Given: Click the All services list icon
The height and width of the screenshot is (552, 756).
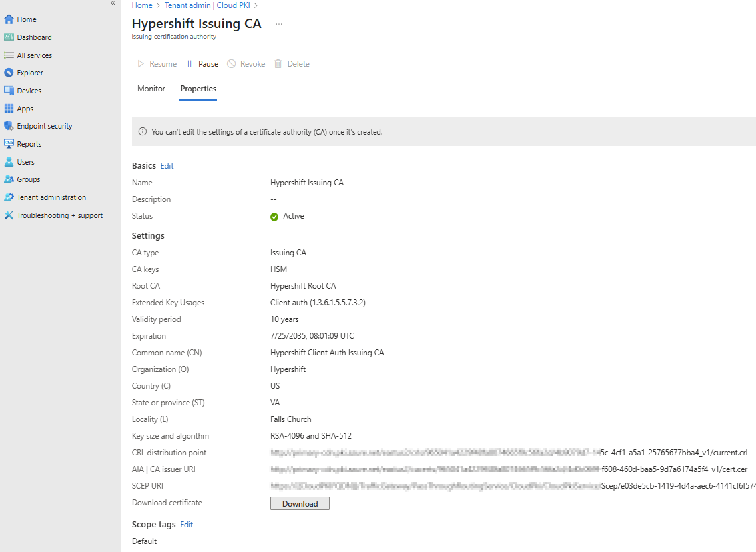Looking at the screenshot, I should pos(9,55).
